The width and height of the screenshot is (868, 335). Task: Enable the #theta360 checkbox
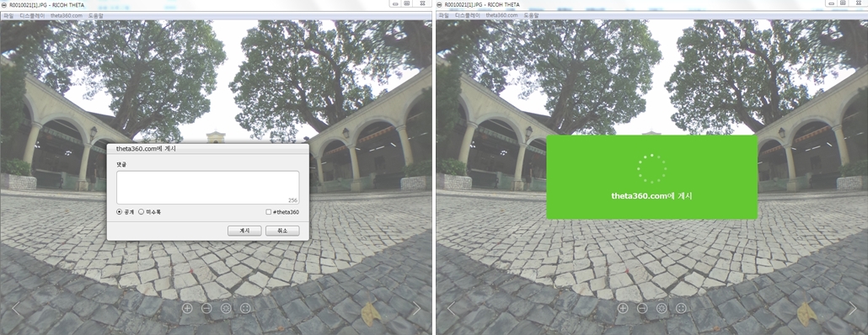[269, 212]
